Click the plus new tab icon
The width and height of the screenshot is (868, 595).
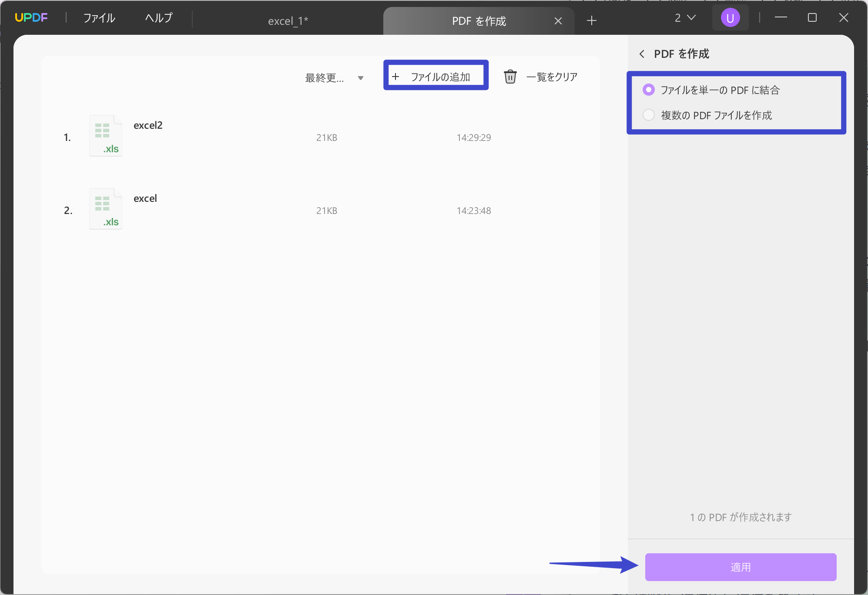(591, 20)
